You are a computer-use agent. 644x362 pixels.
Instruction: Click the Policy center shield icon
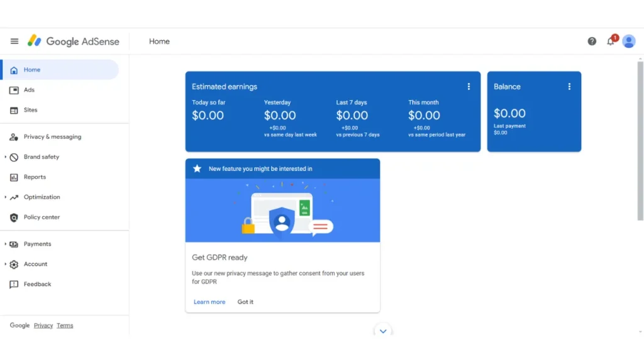(x=14, y=217)
